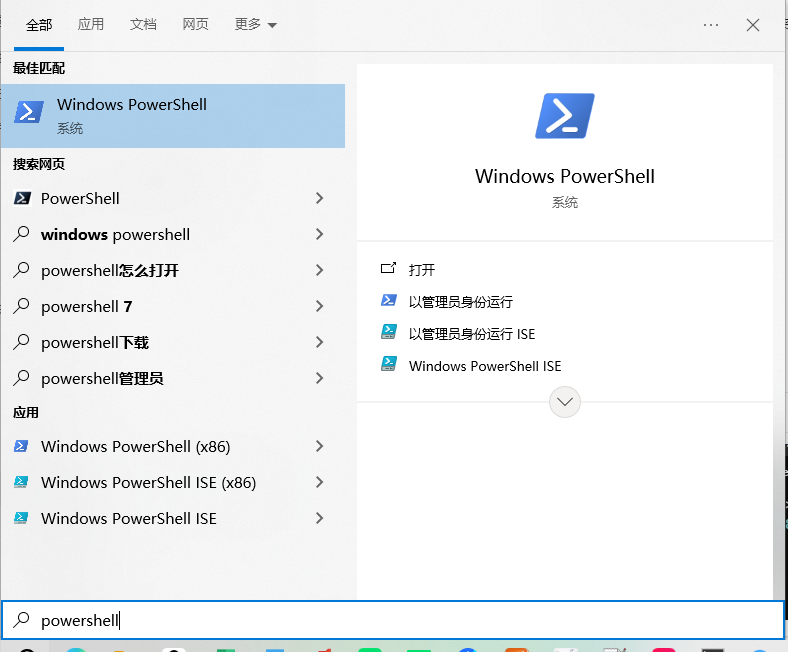Click 打开 to open PowerShell
788x652 pixels.
tap(422, 270)
